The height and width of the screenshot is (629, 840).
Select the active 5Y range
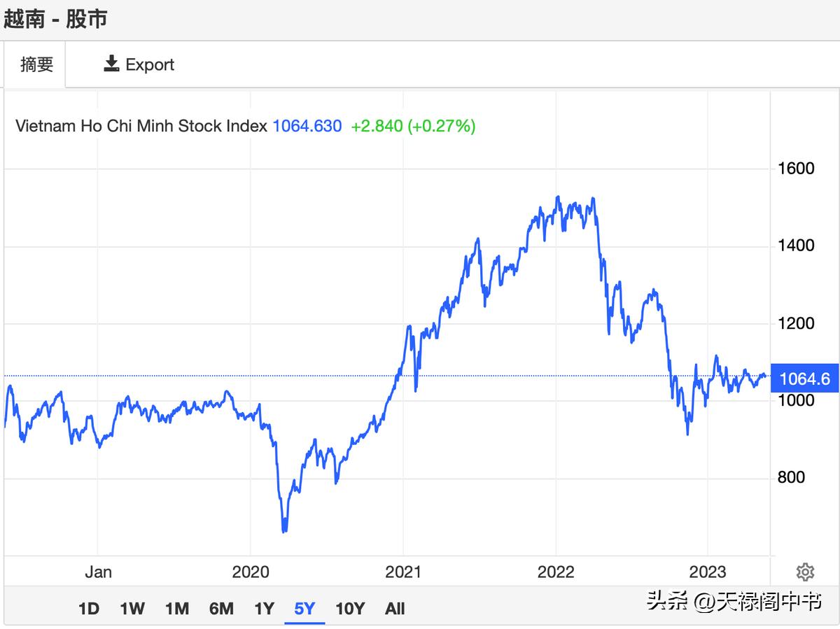pos(305,609)
